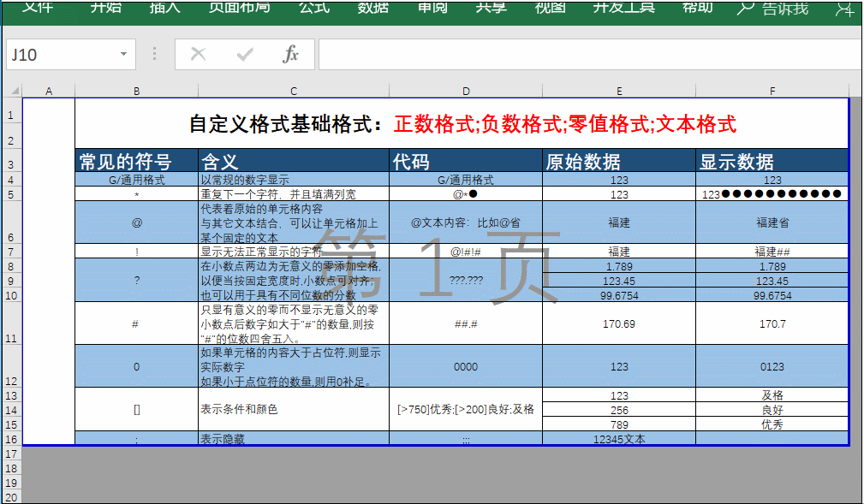
Task: Click code cell [>750]优秀;[>200]良好;及格
Action: [466, 409]
